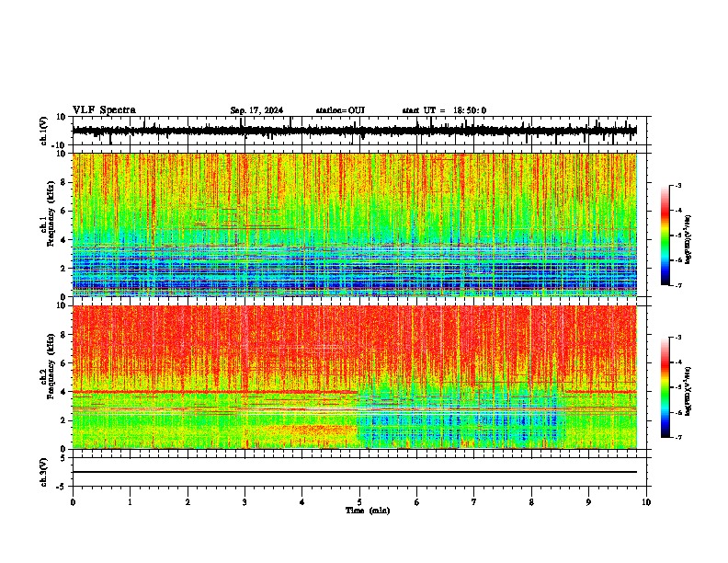Click the "station=OUI" header label
Screen dimensions: 728x563
[340, 110]
